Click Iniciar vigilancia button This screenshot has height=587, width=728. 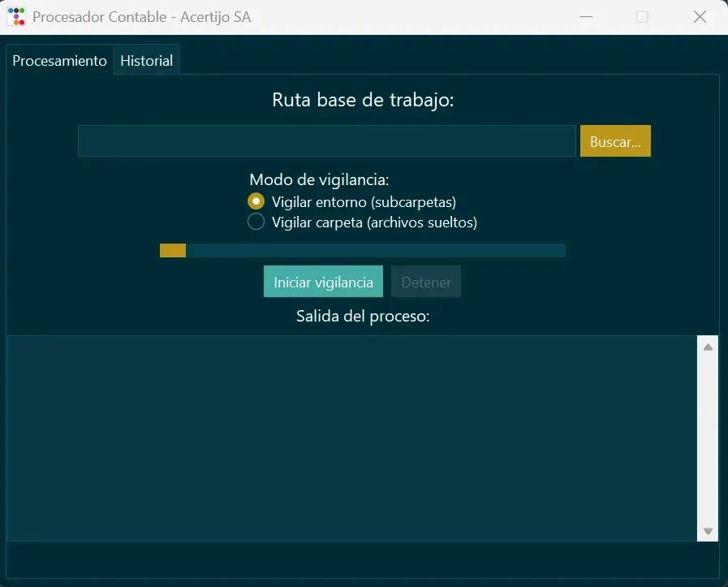coord(323,282)
